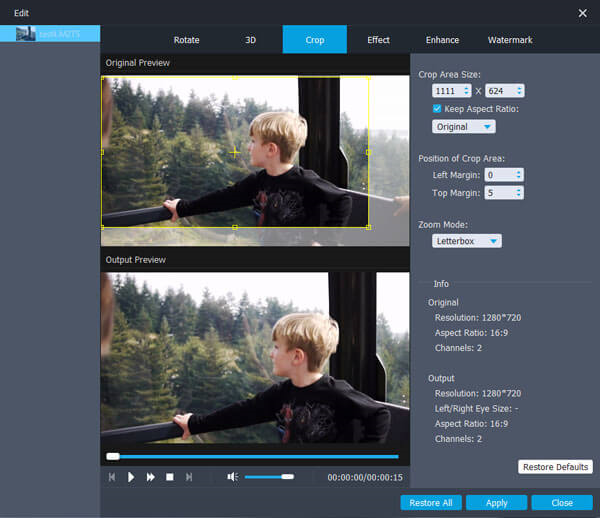Play the video preview
The width and height of the screenshot is (600, 518).
(131, 477)
